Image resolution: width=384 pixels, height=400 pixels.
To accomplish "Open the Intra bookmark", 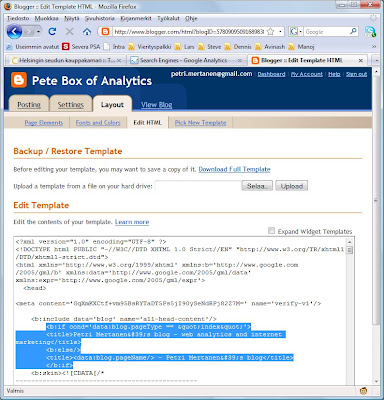I will (x=114, y=47).
